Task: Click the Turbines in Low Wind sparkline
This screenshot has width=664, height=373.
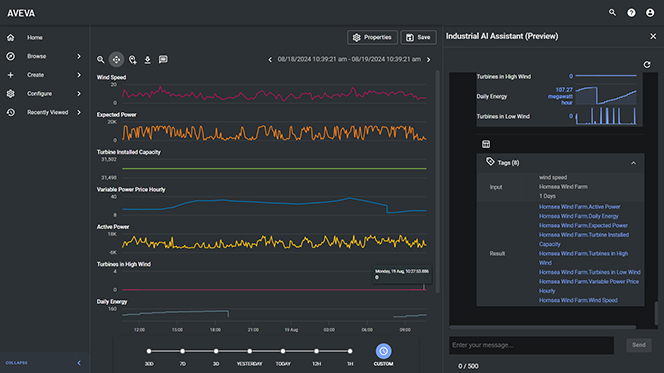Action: [x=606, y=116]
